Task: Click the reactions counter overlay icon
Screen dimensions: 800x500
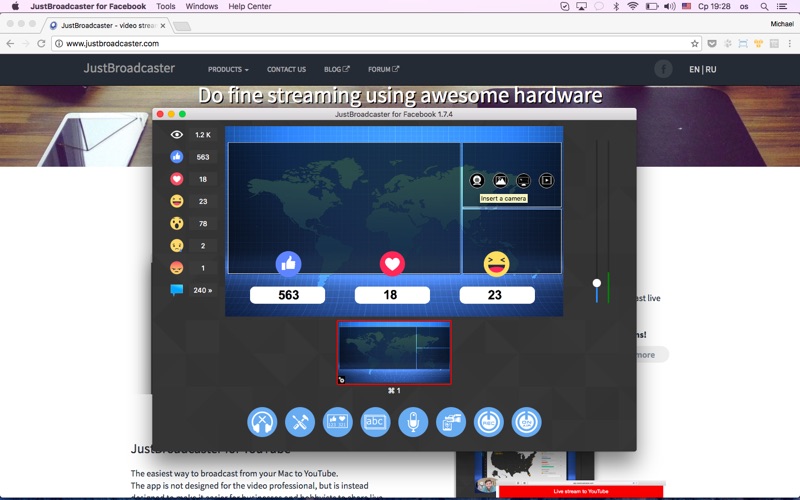Action: click(x=337, y=422)
